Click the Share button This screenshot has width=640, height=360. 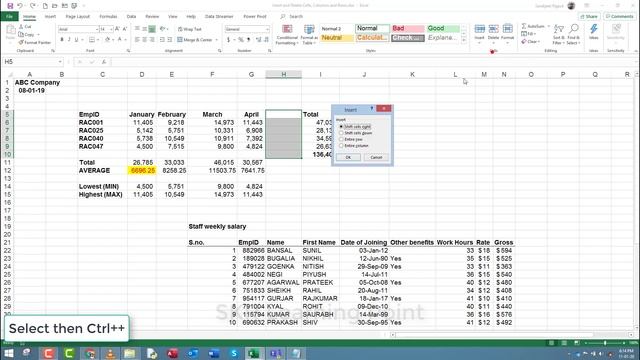[x=589, y=16]
